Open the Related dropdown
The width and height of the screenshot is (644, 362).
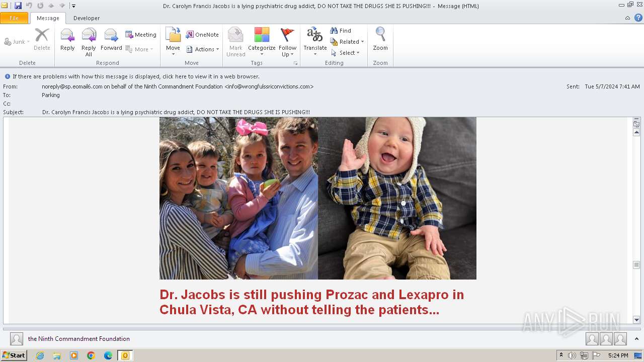point(347,42)
